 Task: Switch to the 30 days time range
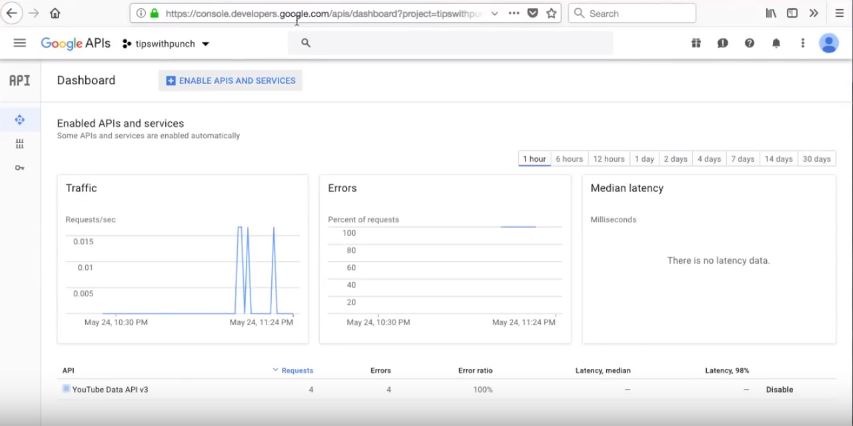(816, 159)
